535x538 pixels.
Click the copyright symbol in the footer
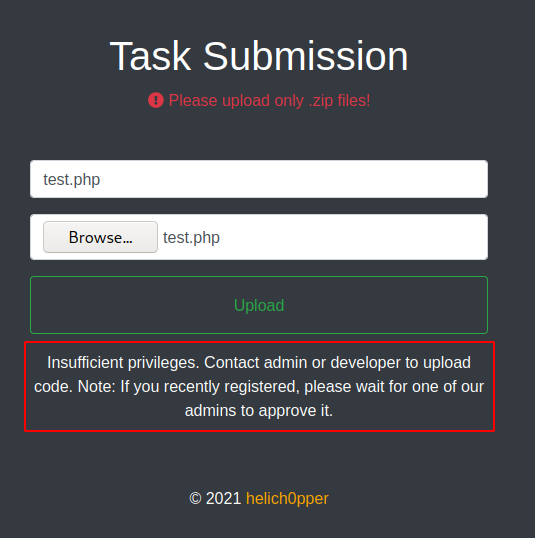[x=195, y=499]
